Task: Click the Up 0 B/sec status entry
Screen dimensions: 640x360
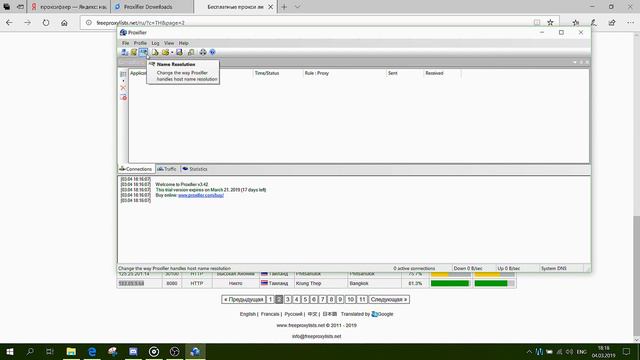Action: pyautogui.click(x=509, y=268)
